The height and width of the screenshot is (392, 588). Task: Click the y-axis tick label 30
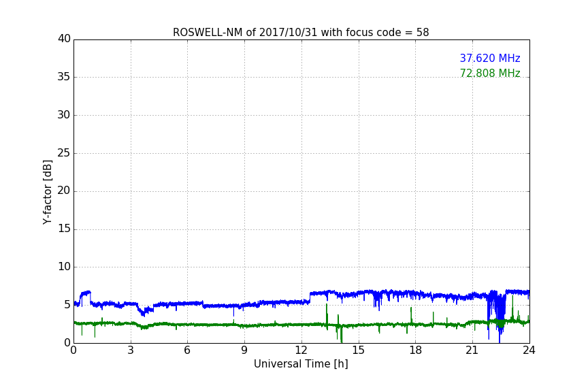[x=64, y=115]
